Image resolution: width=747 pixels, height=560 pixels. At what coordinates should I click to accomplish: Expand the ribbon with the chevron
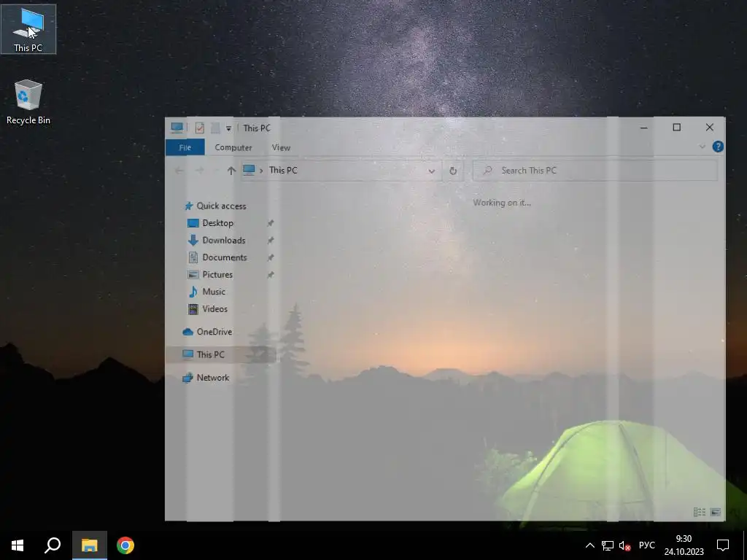[702, 147]
